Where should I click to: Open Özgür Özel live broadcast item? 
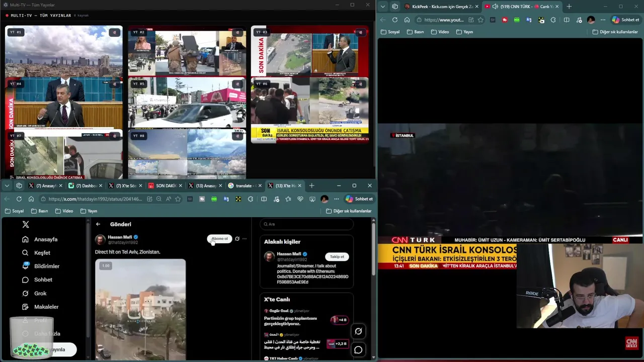coord(306,318)
